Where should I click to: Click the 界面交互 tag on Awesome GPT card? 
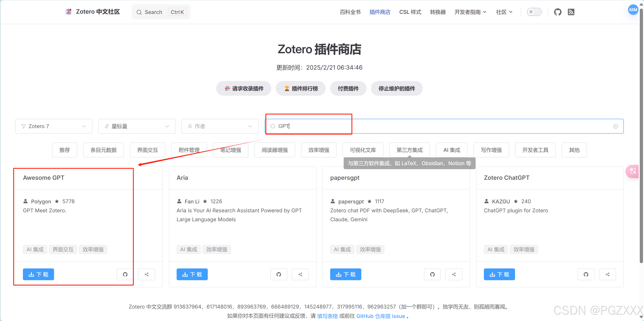point(63,250)
